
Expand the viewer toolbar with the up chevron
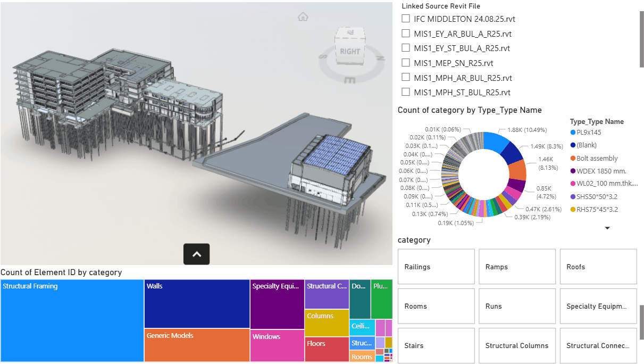pyautogui.click(x=197, y=254)
